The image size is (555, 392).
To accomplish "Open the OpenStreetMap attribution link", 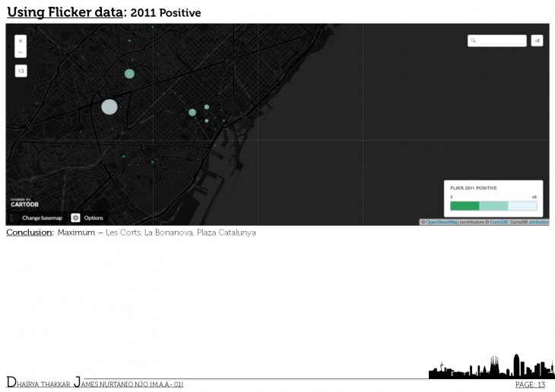I will pyautogui.click(x=442, y=223).
